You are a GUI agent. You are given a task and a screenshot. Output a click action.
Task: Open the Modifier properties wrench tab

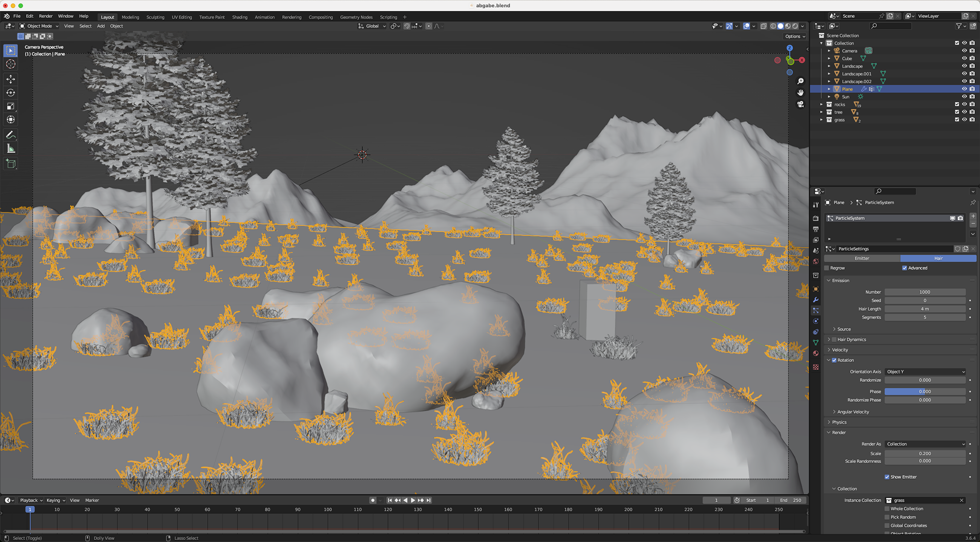tap(816, 300)
